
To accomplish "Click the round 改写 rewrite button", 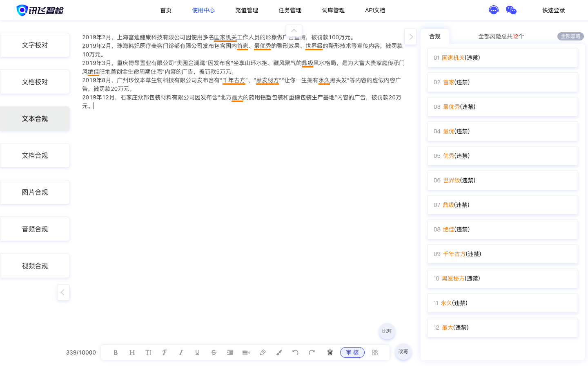I will 403,352.
